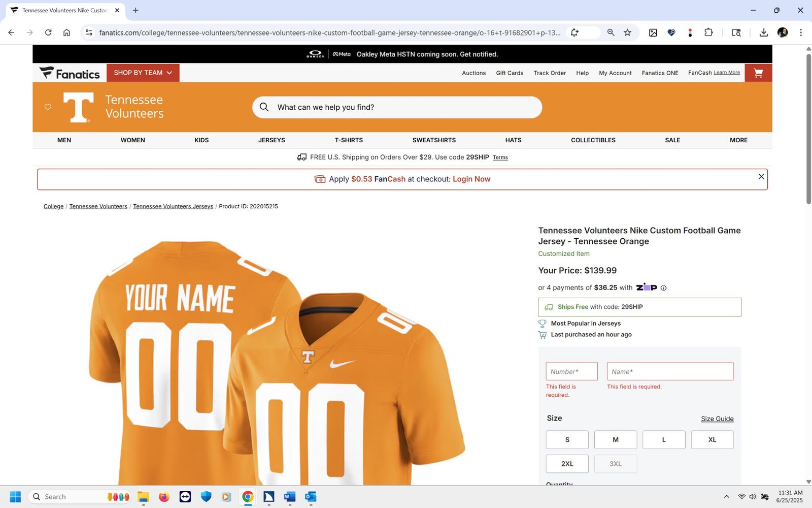This screenshot has width=812, height=508.
Task: Go back to previous page
Action: (x=11, y=33)
